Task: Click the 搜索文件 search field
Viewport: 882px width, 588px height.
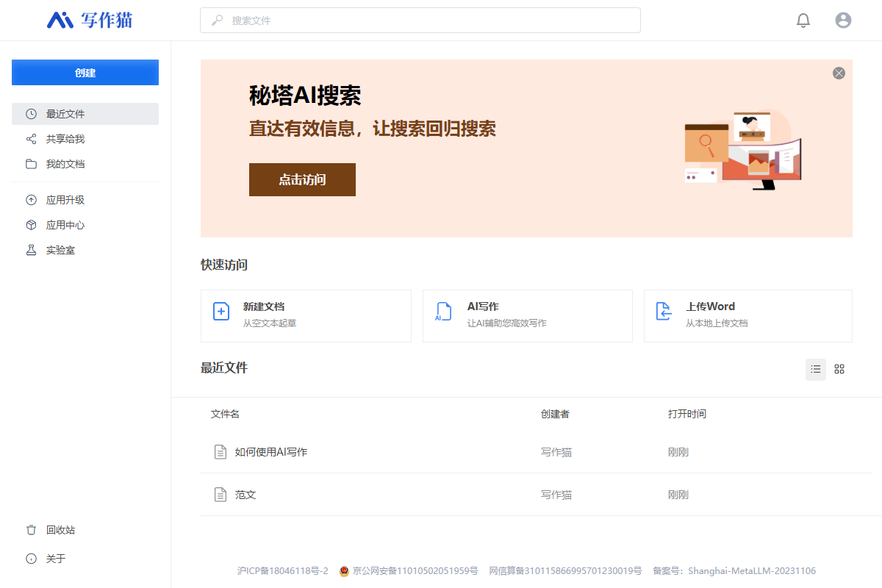Action: click(x=420, y=21)
